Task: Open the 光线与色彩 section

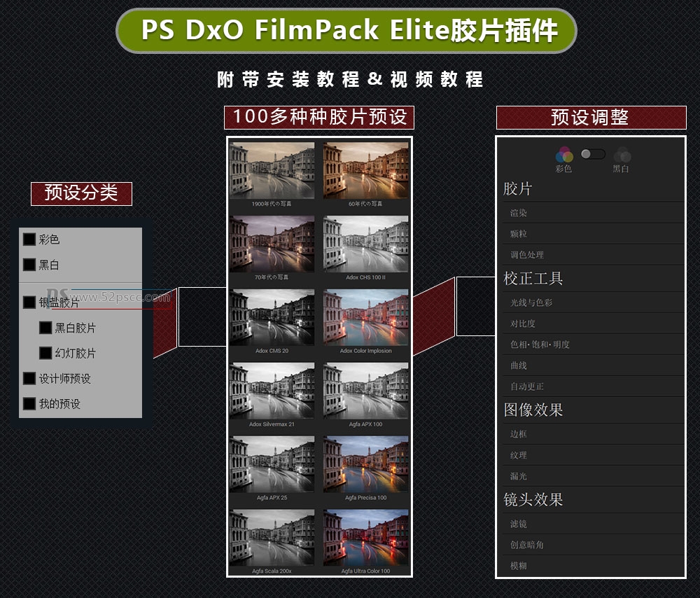Action: tap(594, 303)
